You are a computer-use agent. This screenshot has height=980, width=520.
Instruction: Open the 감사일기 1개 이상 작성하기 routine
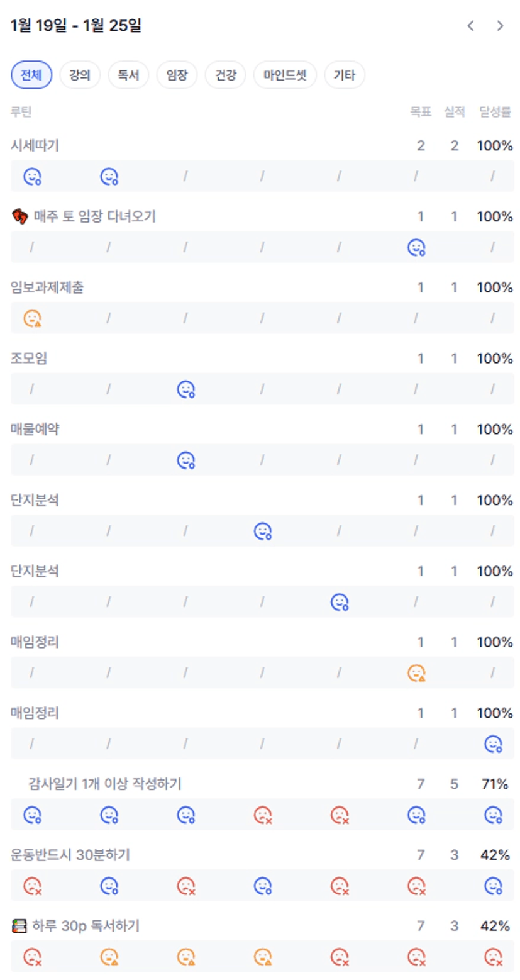click(105, 784)
